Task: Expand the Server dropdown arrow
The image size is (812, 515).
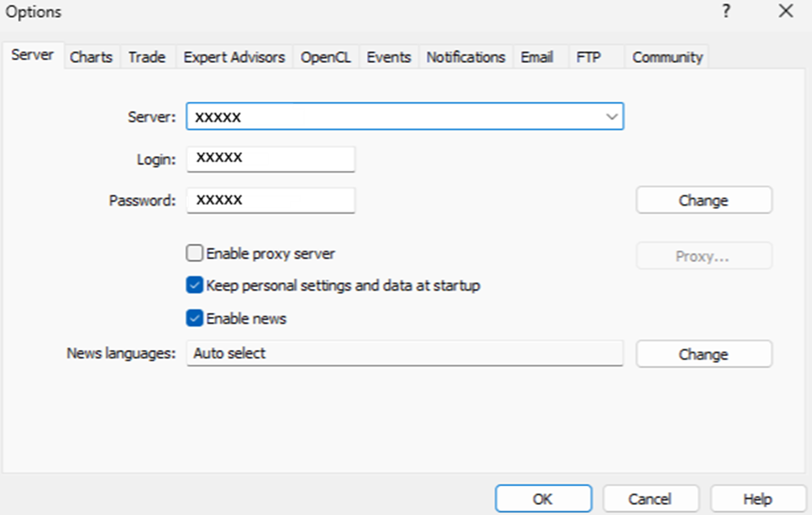Action: pyautogui.click(x=612, y=116)
